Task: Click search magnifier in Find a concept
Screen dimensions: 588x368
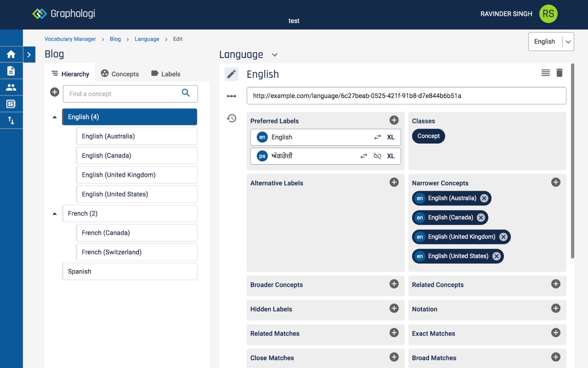Action: [x=186, y=93]
